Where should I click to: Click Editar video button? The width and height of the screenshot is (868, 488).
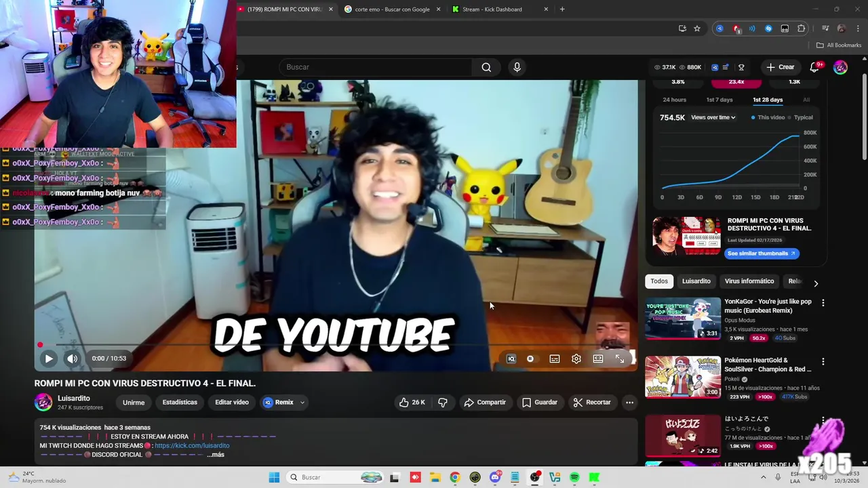(x=232, y=403)
